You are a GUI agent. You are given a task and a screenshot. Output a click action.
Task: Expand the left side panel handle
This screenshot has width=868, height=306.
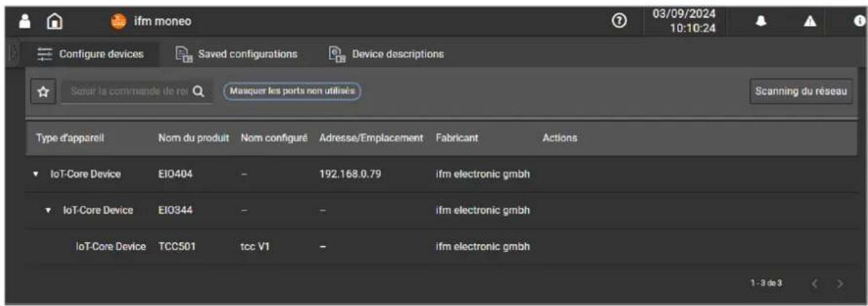tap(15, 54)
